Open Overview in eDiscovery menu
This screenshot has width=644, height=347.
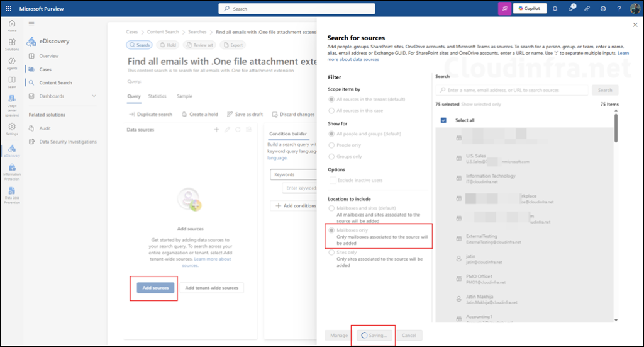pos(49,56)
